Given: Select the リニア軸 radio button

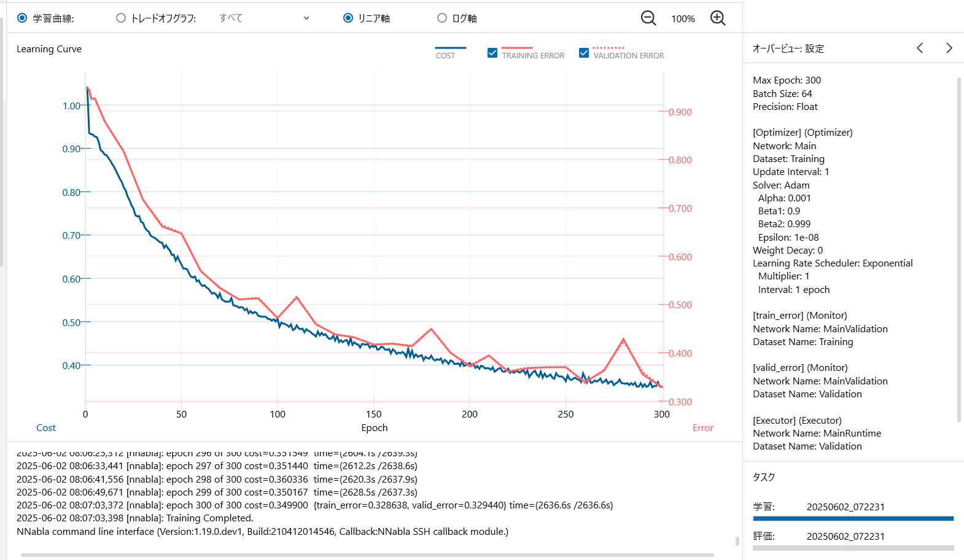Looking at the screenshot, I should click(348, 18).
